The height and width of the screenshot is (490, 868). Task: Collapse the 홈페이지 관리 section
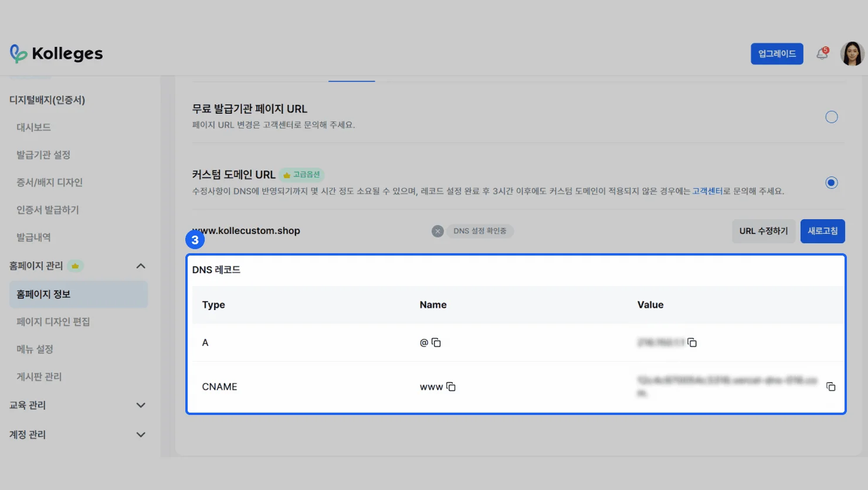tap(141, 266)
